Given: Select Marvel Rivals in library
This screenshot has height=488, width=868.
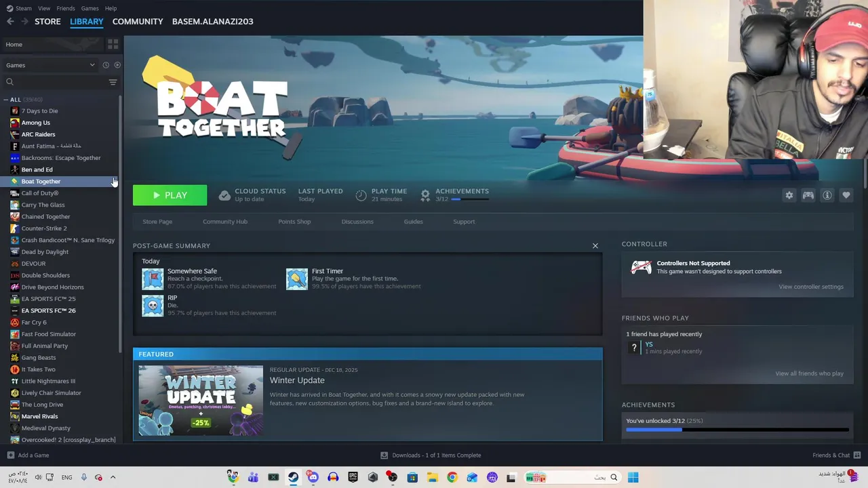Looking at the screenshot, I should click(x=39, y=416).
